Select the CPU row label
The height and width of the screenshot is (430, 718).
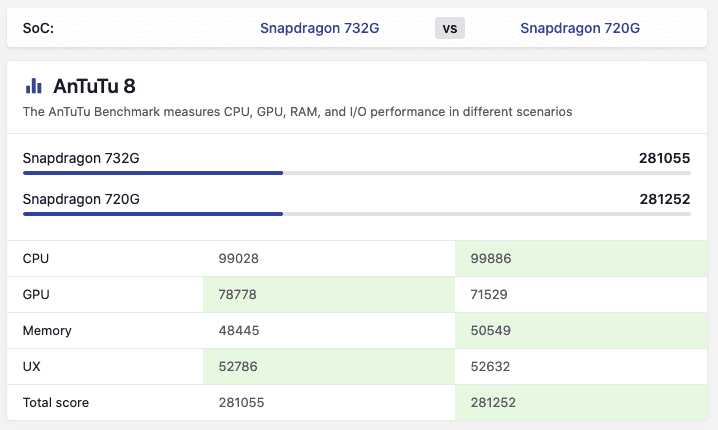(36, 259)
